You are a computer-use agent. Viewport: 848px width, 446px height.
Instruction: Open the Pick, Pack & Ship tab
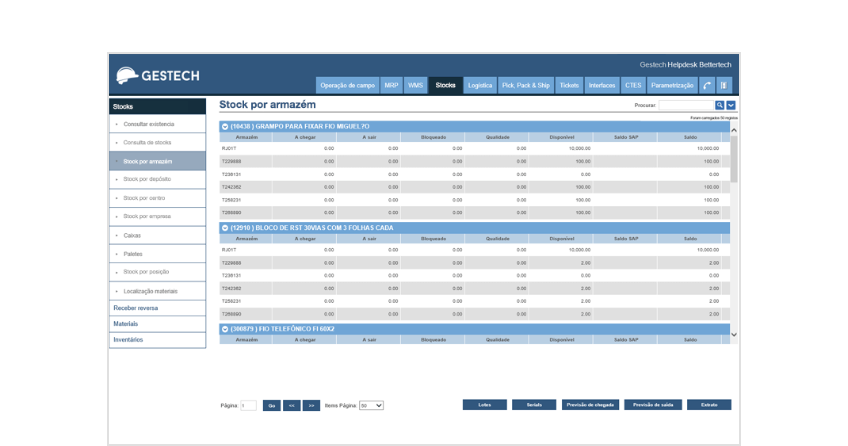(x=526, y=86)
